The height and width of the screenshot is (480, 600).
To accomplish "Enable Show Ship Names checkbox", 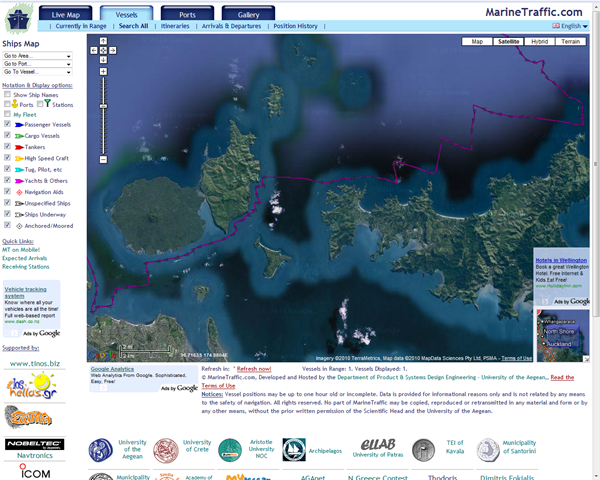I will point(7,94).
